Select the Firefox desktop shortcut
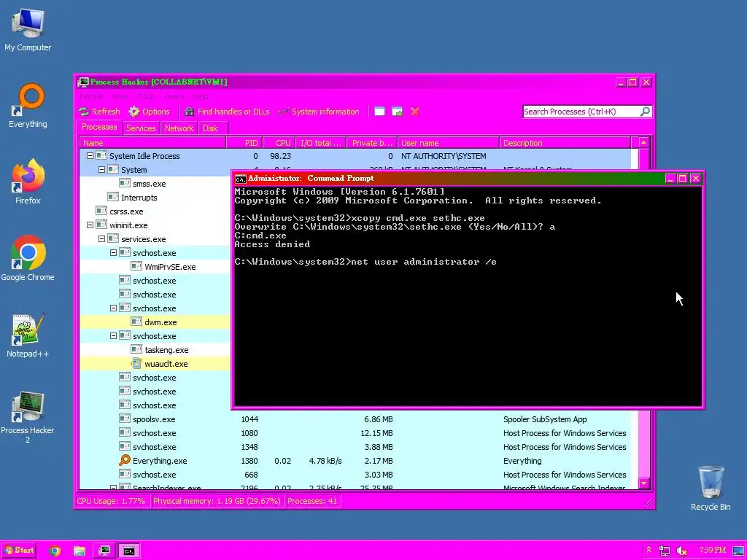747x560 pixels. 28,182
